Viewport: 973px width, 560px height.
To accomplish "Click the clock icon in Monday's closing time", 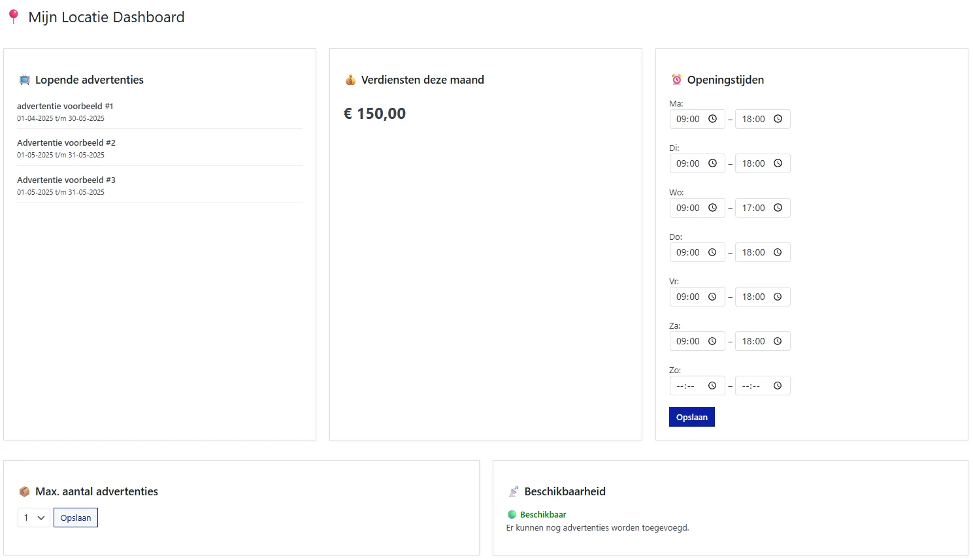I will pos(778,119).
